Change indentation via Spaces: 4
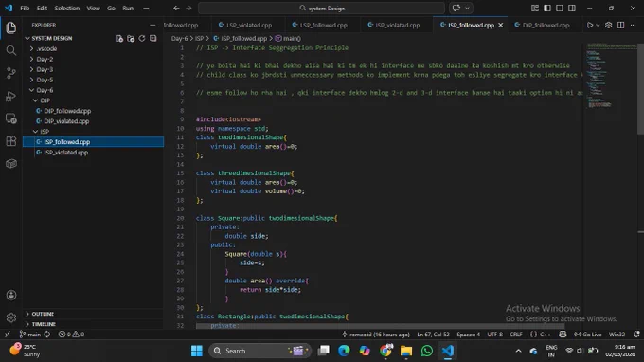Image resolution: width=644 pixels, height=362 pixels. tap(468, 335)
